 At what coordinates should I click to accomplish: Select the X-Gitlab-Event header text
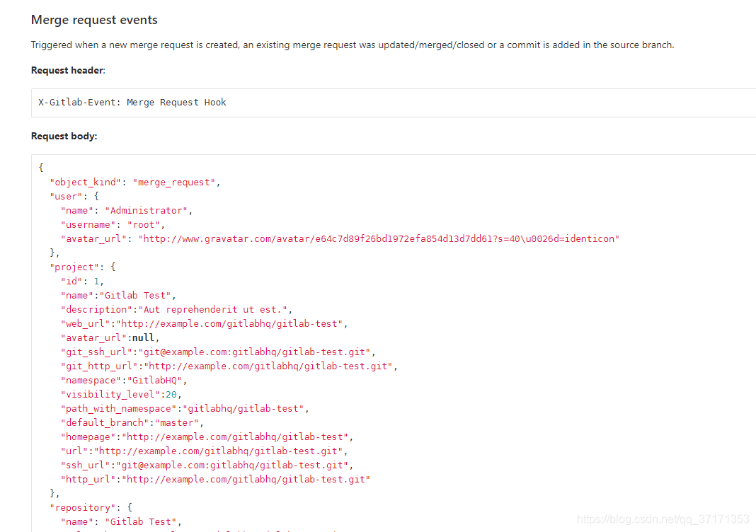click(x=132, y=102)
